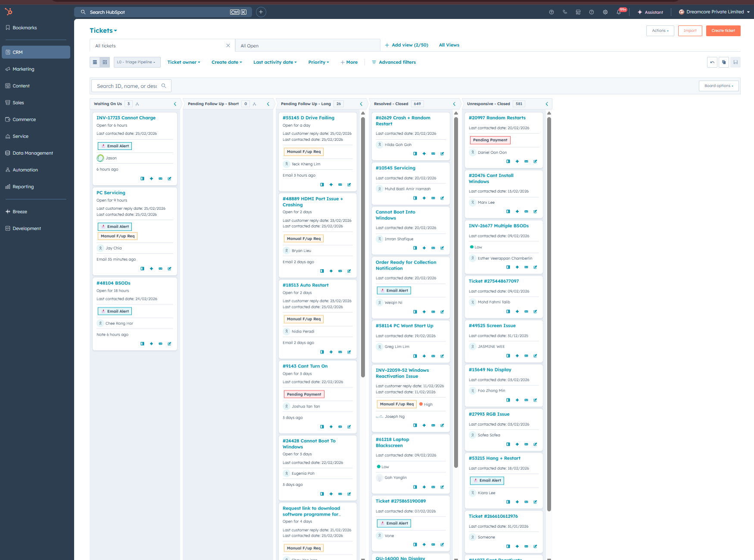Open the notifications bell

[619, 12]
